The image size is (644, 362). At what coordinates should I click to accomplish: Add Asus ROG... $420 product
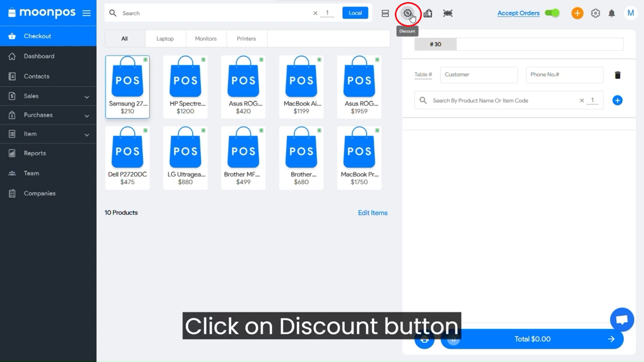pos(244,87)
